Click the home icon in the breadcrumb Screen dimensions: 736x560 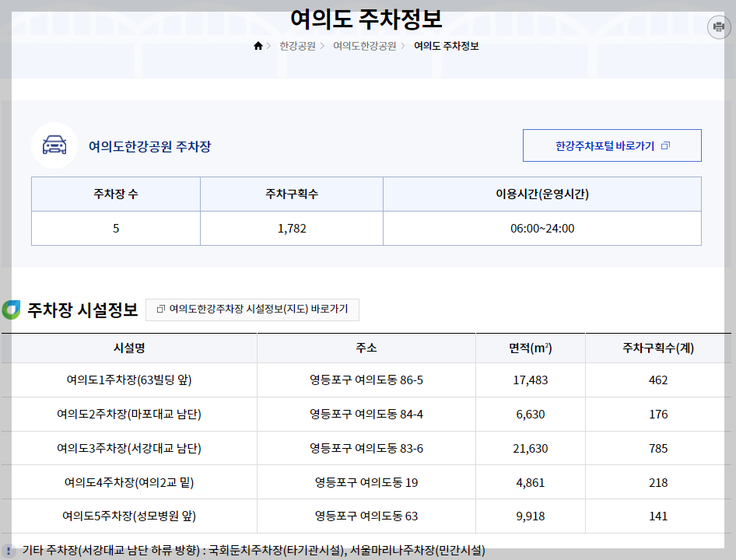(x=258, y=45)
